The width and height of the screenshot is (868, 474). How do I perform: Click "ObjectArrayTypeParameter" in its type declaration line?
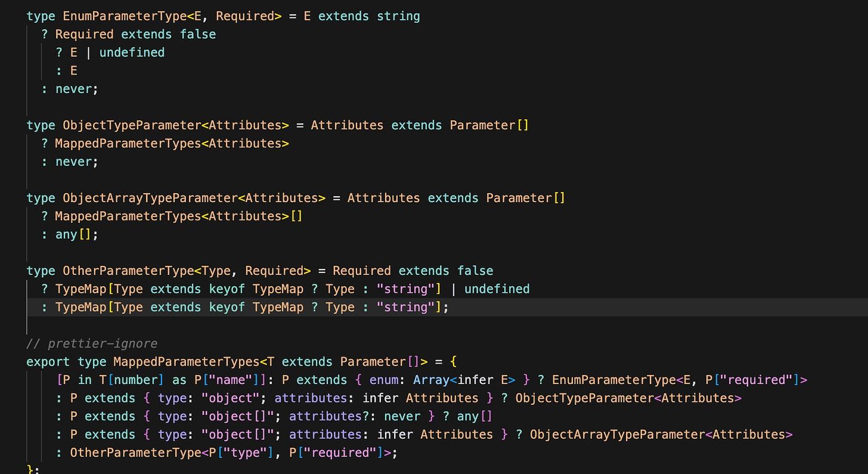coord(150,198)
